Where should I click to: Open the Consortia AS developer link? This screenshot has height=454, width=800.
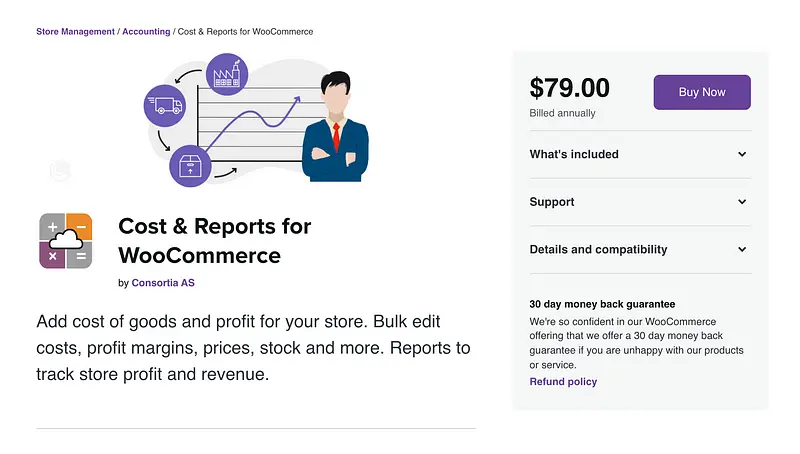[x=163, y=283]
